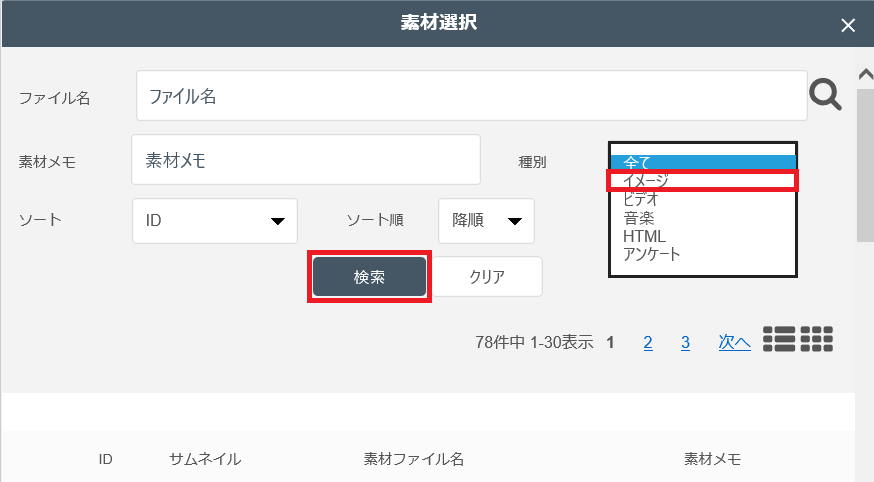
Task: Go to page 2 of results
Action: tap(648, 343)
